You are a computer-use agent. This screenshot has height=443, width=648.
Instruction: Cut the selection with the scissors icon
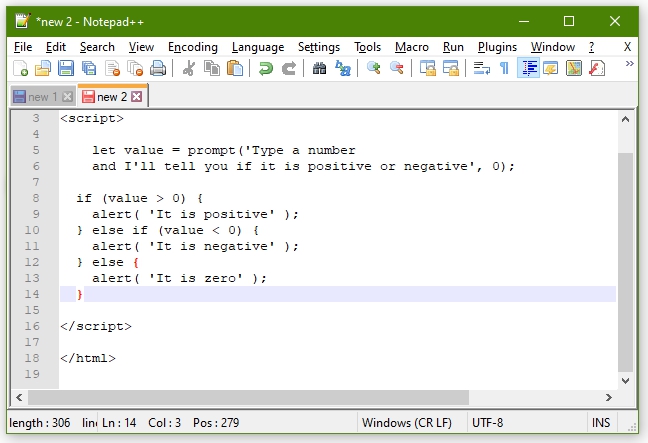point(189,69)
